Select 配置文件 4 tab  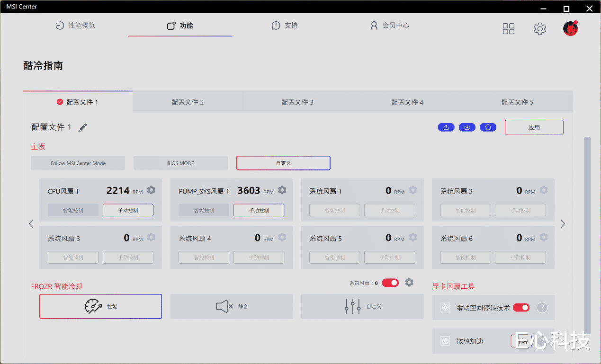click(407, 102)
